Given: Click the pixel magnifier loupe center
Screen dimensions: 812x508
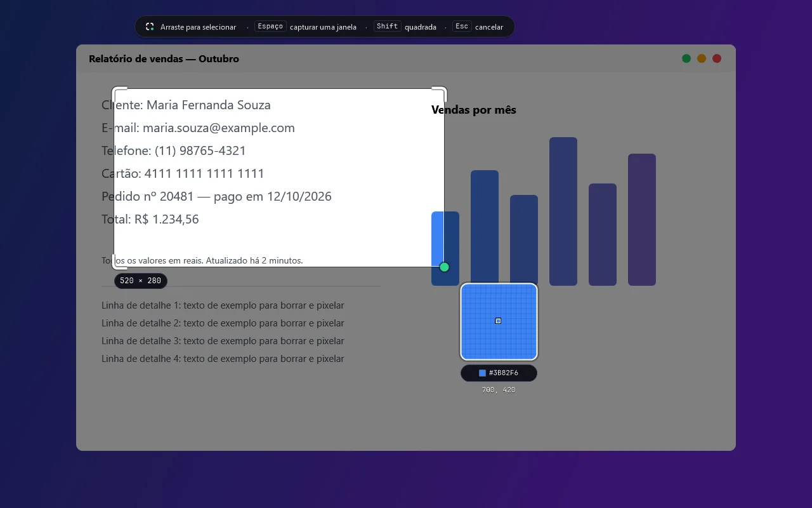Looking at the screenshot, I should coord(499,321).
